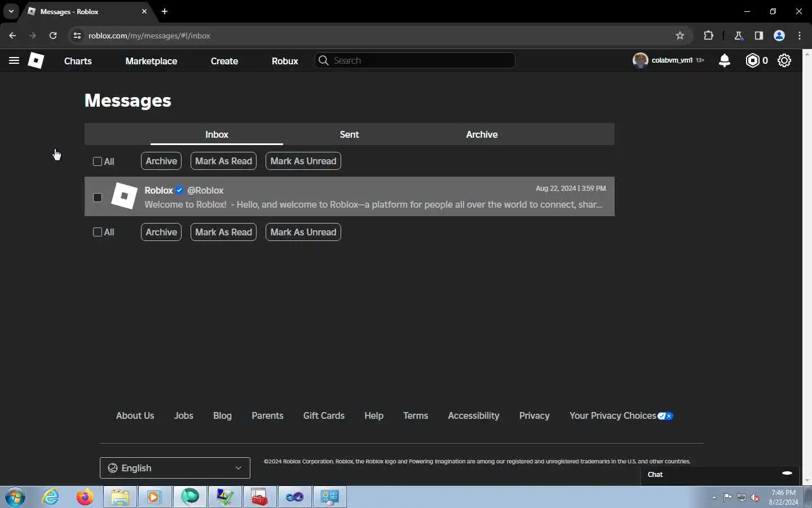812x508 pixels.
Task: Open the Accessibility footer link
Action: (474, 415)
